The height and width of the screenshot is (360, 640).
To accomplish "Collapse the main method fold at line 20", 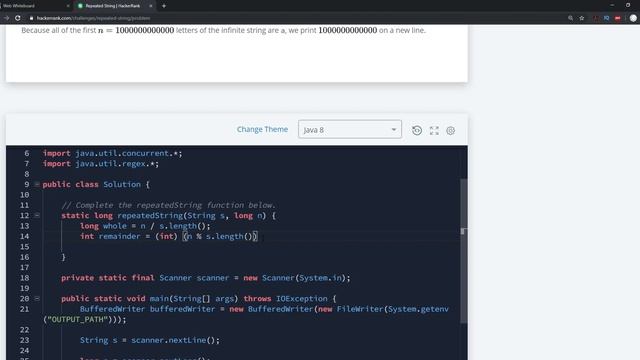I will click(37, 299).
